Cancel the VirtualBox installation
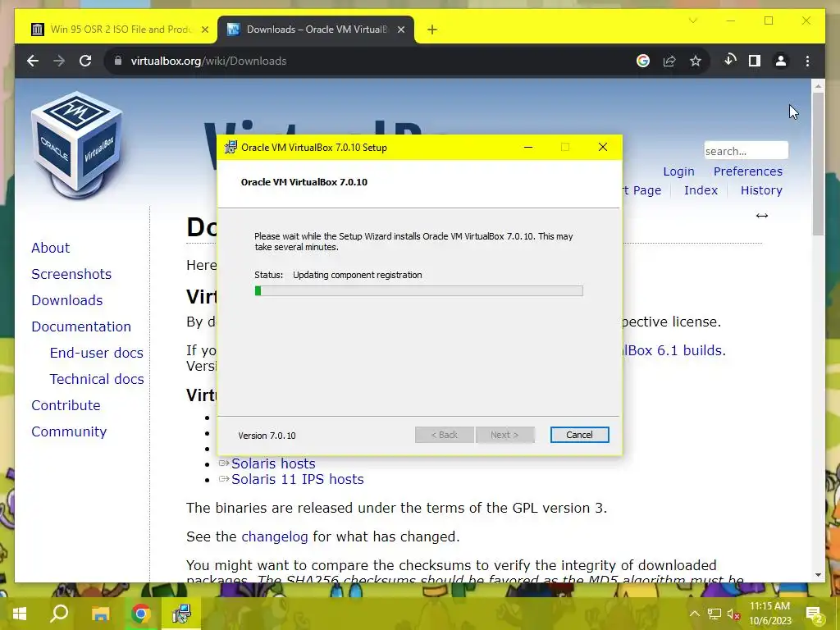 pos(580,435)
